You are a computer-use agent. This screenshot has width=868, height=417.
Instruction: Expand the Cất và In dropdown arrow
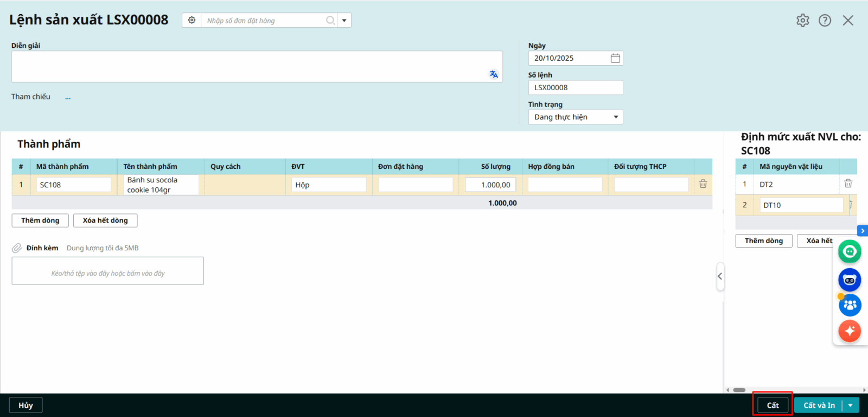851,406
